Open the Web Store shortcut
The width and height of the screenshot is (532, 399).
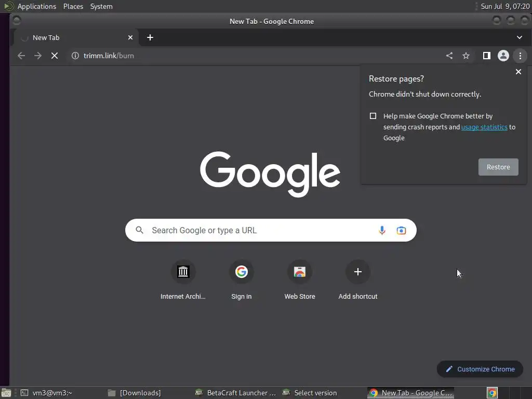tap(300, 280)
